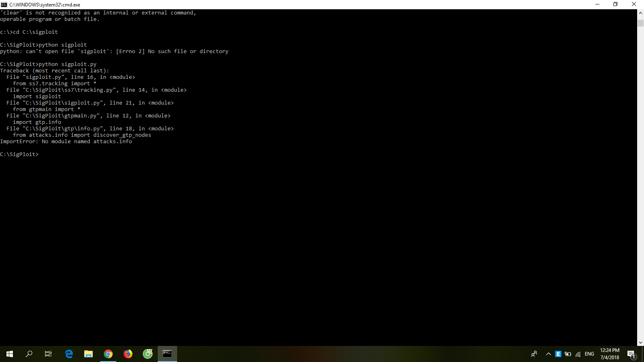
Task: Select the active Command Prompt taskbar icon
Action: point(167,354)
